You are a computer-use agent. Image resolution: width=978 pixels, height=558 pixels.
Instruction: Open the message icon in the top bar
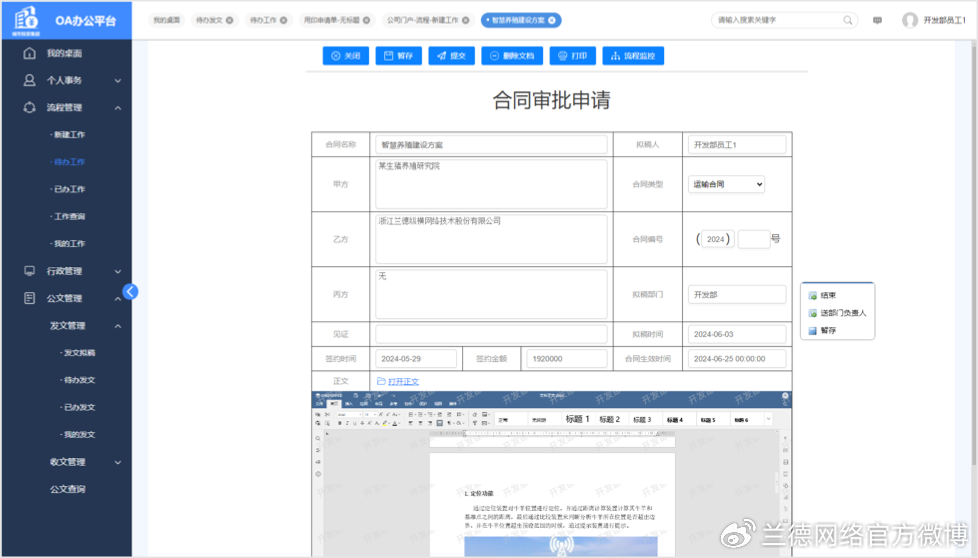(x=877, y=20)
